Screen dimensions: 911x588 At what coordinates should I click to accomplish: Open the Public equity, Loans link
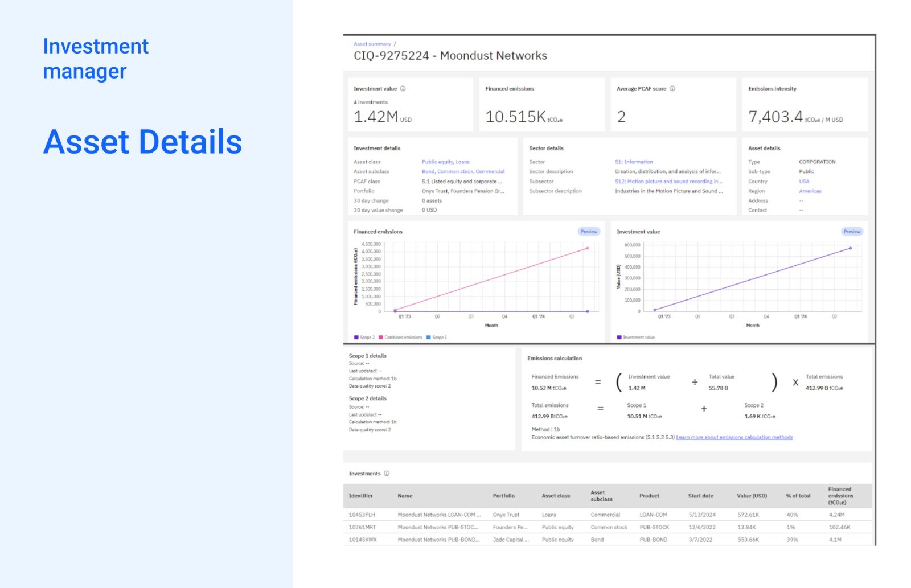click(446, 162)
